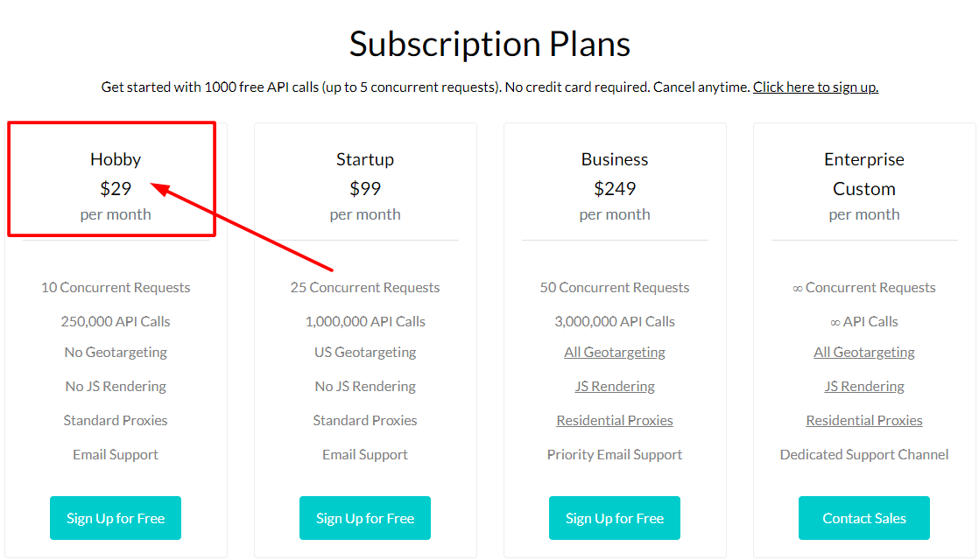The width and height of the screenshot is (979, 560).
Task: Open 'JS Rendering' link in the Business column
Action: [x=614, y=386]
